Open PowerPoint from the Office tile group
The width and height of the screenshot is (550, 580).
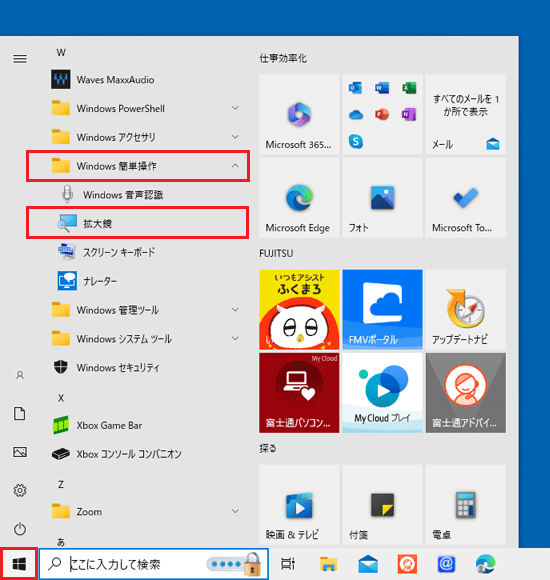(382, 114)
